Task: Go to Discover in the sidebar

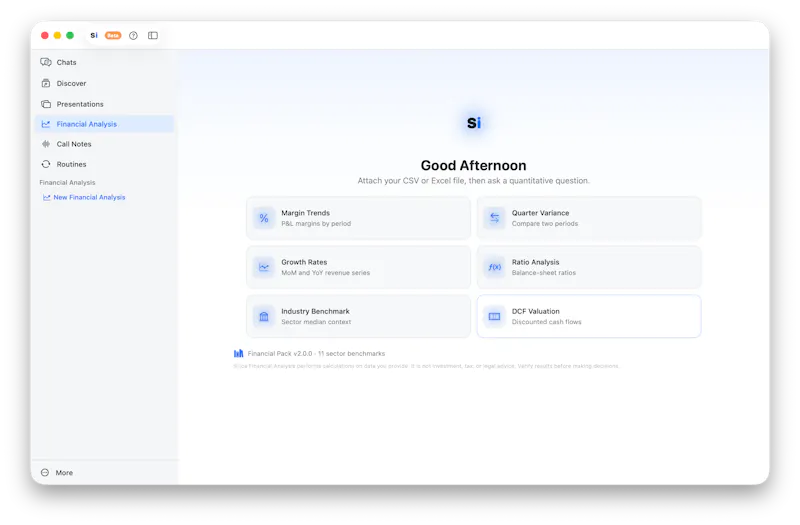Action: [x=104, y=83]
